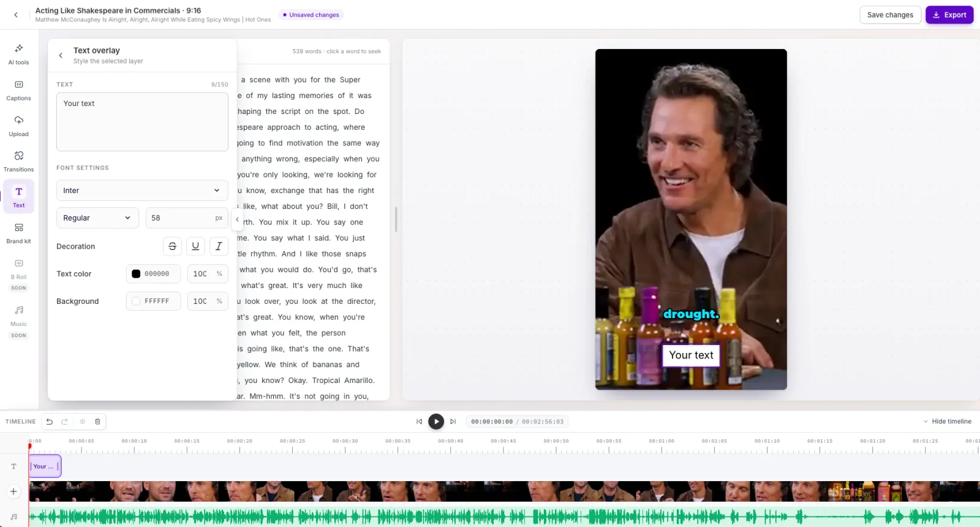980x527 pixels.
Task: Open the Regular font weight dropdown
Action: pos(97,218)
